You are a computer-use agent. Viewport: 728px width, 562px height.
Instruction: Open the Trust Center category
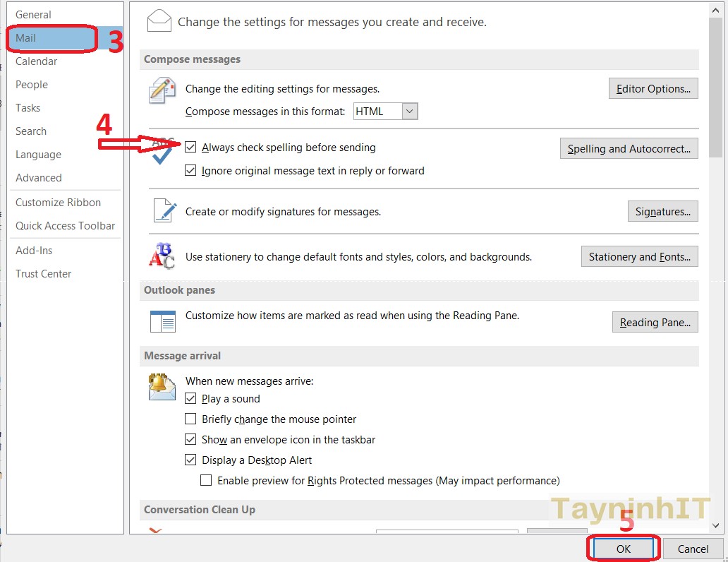point(44,274)
